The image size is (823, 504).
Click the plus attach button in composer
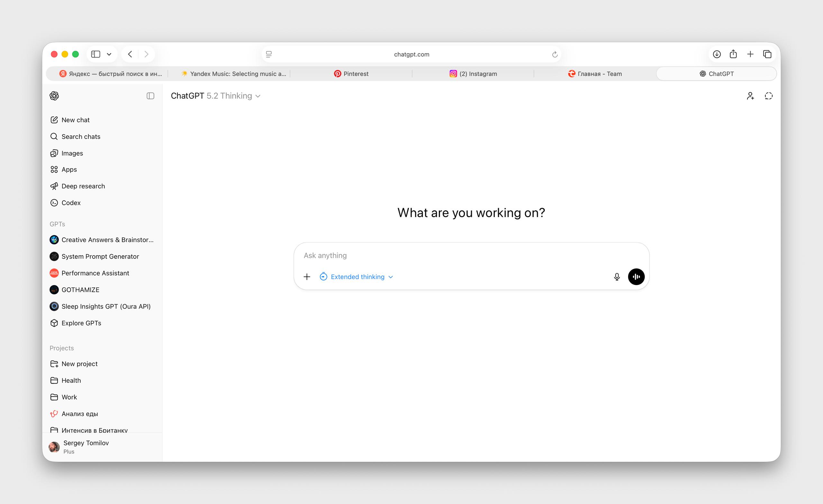[x=307, y=277]
